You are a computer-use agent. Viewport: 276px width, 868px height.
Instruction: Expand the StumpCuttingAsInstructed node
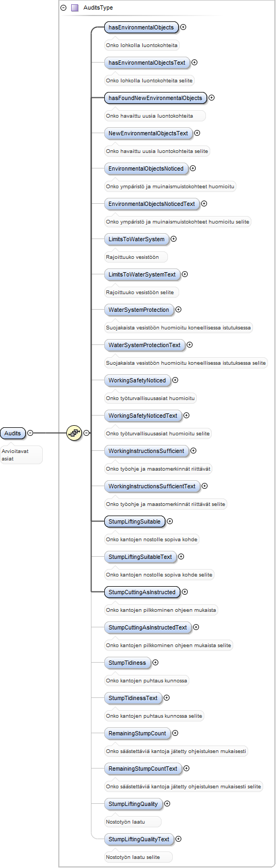(x=185, y=592)
